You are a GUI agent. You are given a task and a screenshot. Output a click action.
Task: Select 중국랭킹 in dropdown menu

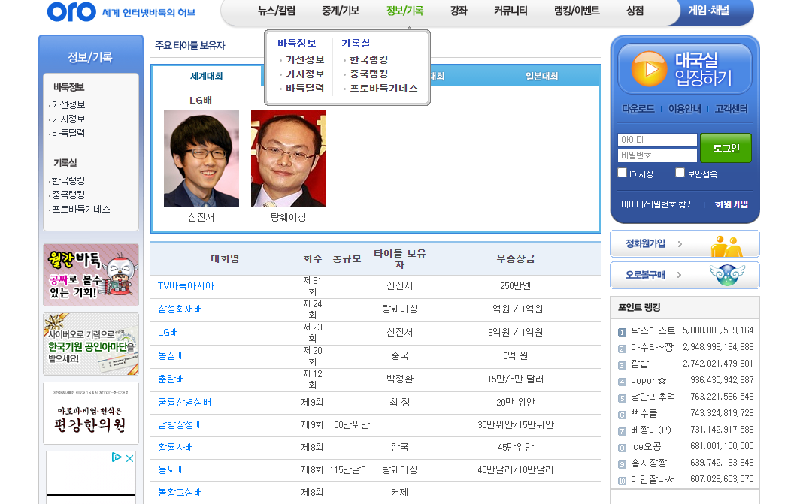pos(368,74)
